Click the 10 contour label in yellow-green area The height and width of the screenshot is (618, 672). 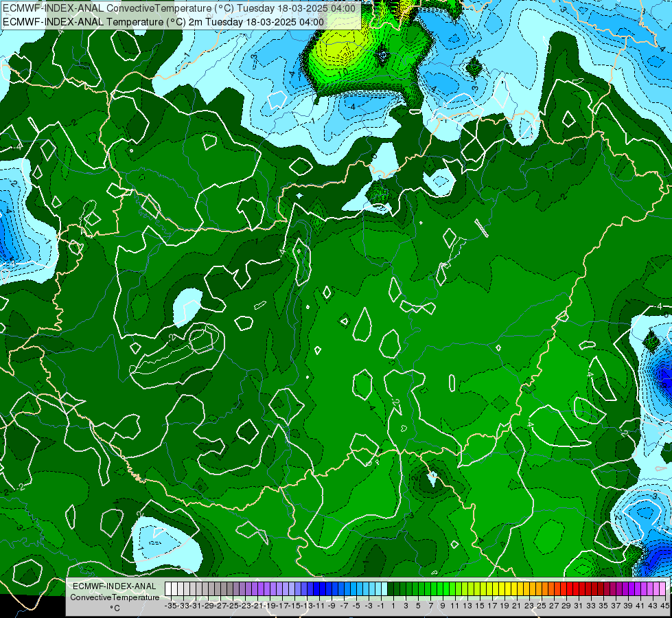click(343, 73)
